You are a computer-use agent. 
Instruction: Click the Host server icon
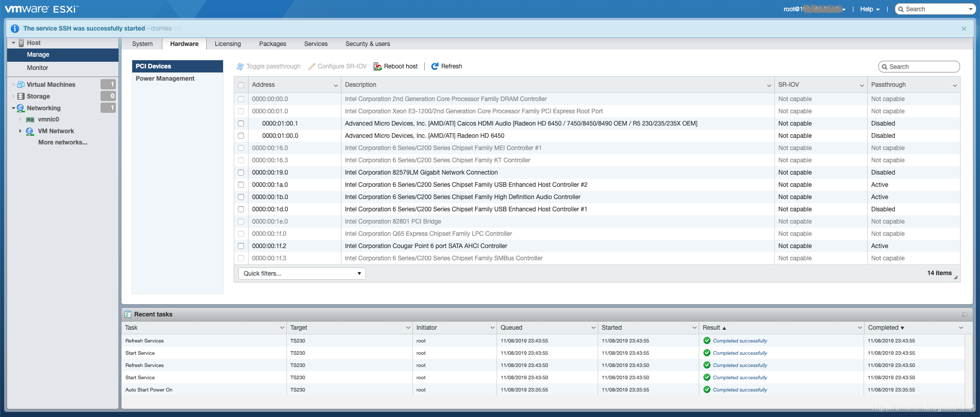21,43
